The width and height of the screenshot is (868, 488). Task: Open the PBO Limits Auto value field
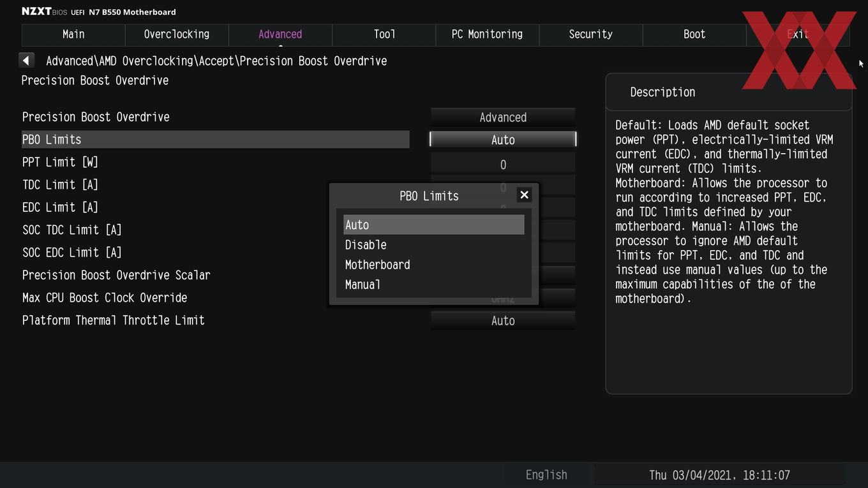tap(503, 140)
